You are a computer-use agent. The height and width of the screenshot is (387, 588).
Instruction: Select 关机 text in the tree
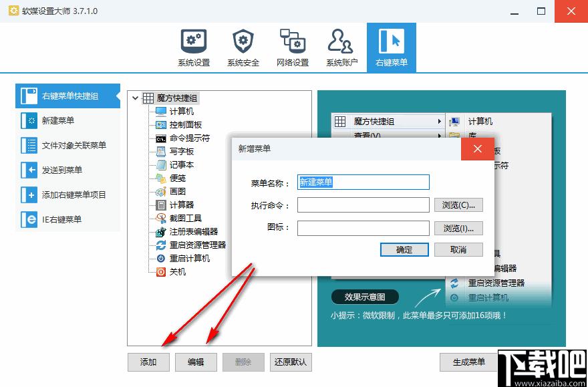[x=178, y=272]
